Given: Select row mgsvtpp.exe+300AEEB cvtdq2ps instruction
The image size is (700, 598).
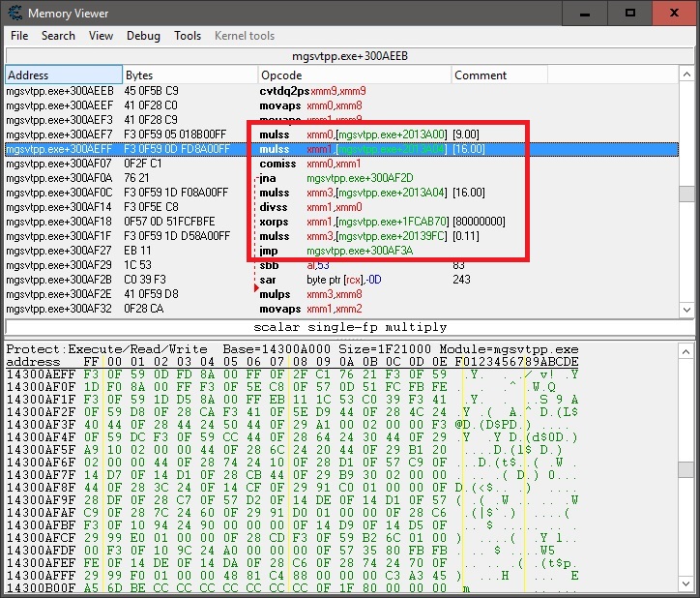Looking at the screenshot, I should [342, 91].
